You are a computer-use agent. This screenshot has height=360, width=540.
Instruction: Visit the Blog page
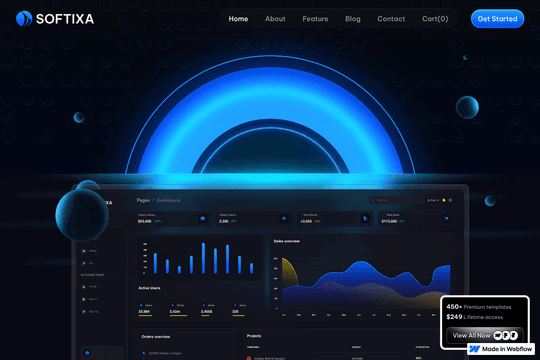tap(353, 19)
